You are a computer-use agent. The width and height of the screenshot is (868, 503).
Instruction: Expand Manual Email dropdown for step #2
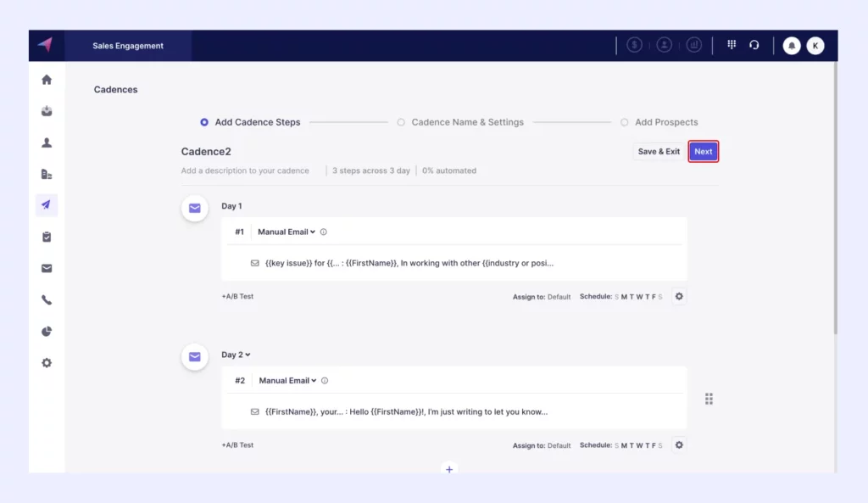pos(287,381)
